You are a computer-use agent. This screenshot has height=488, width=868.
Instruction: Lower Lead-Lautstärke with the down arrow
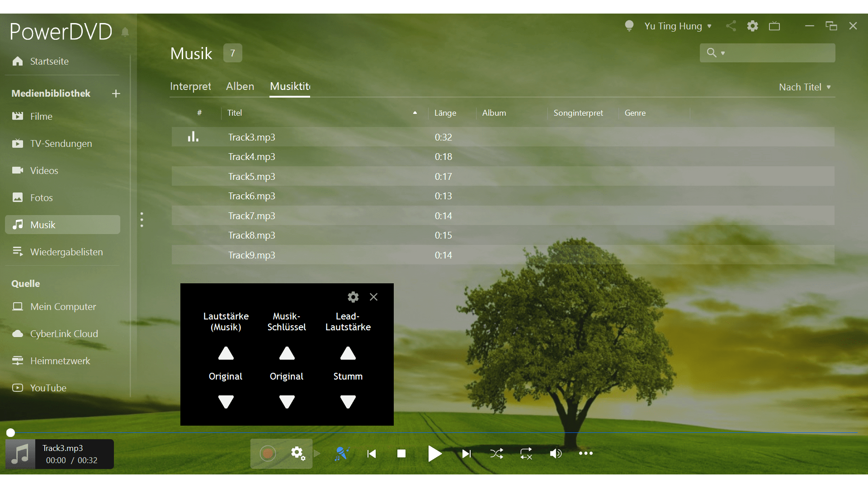click(348, 401)
